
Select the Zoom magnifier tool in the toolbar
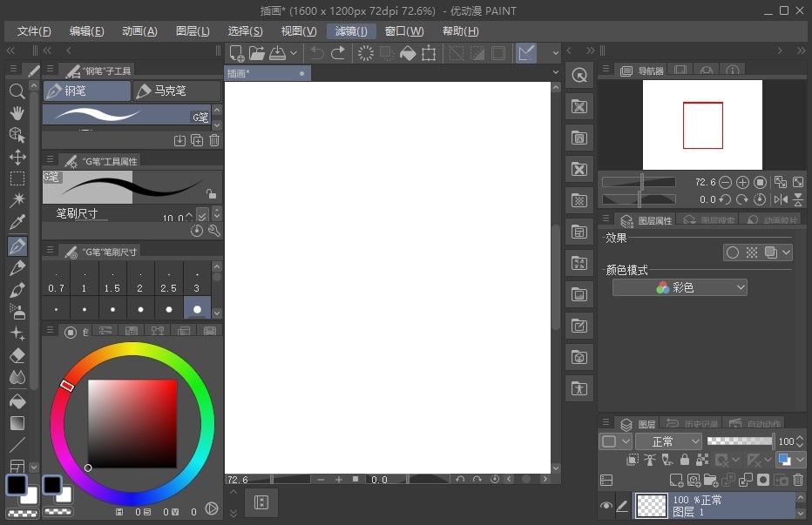(x=17, y=90)
